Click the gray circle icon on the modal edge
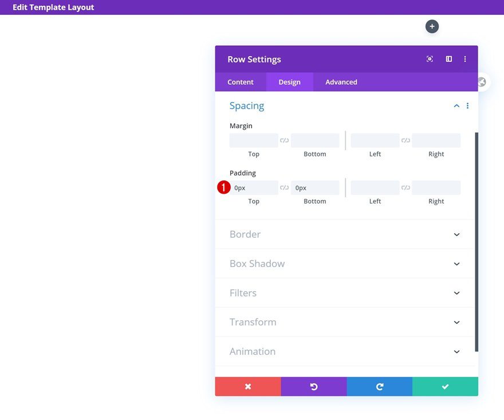 (x=482, y=82)
